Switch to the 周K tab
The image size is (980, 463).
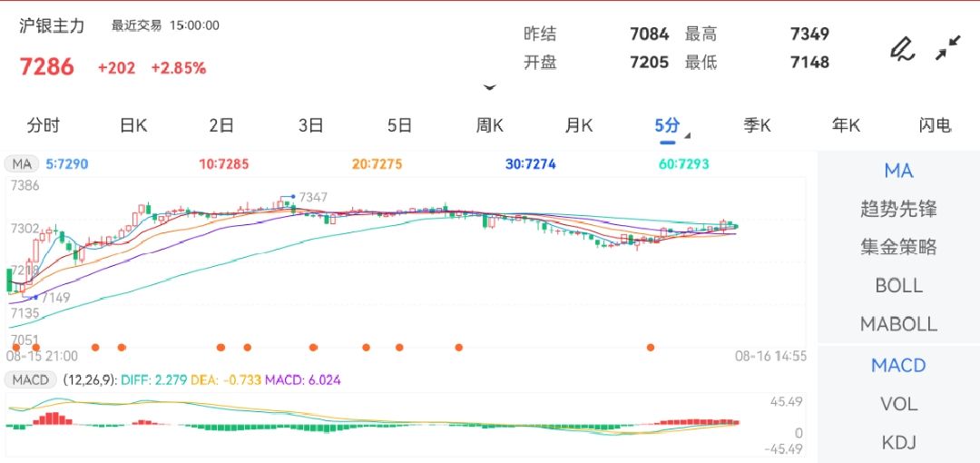(489, 125)
